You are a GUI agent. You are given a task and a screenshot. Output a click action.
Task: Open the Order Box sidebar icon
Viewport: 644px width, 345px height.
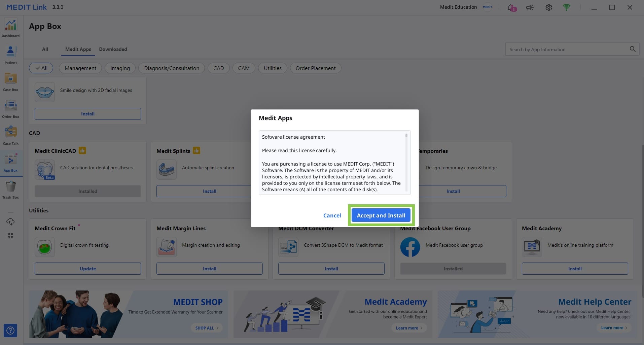tap(11, 109)
